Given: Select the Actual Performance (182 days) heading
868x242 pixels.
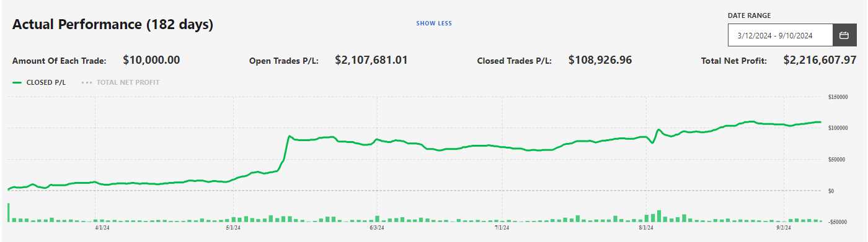Looking at the screenshot, I should tap(113, 25).
